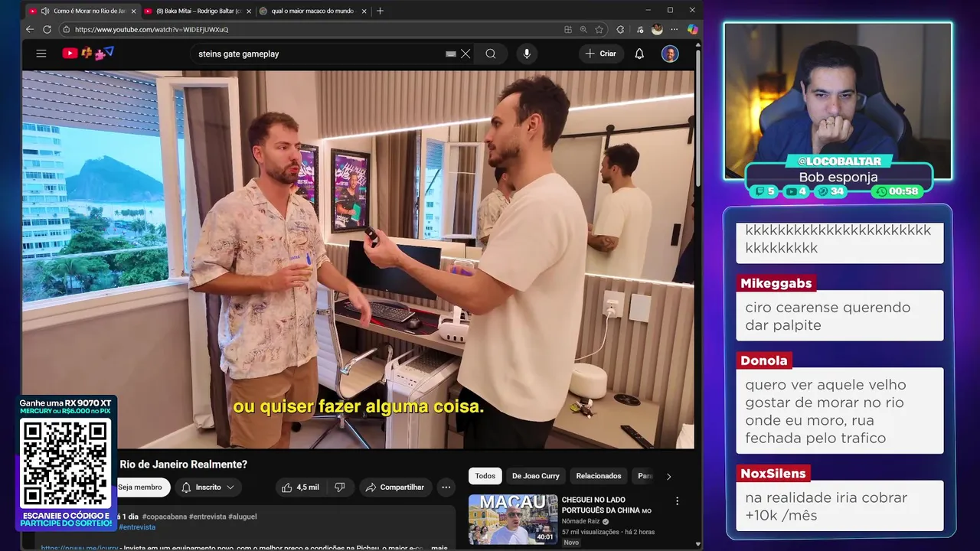Add page to favorites with star icon

coord(599,29)
